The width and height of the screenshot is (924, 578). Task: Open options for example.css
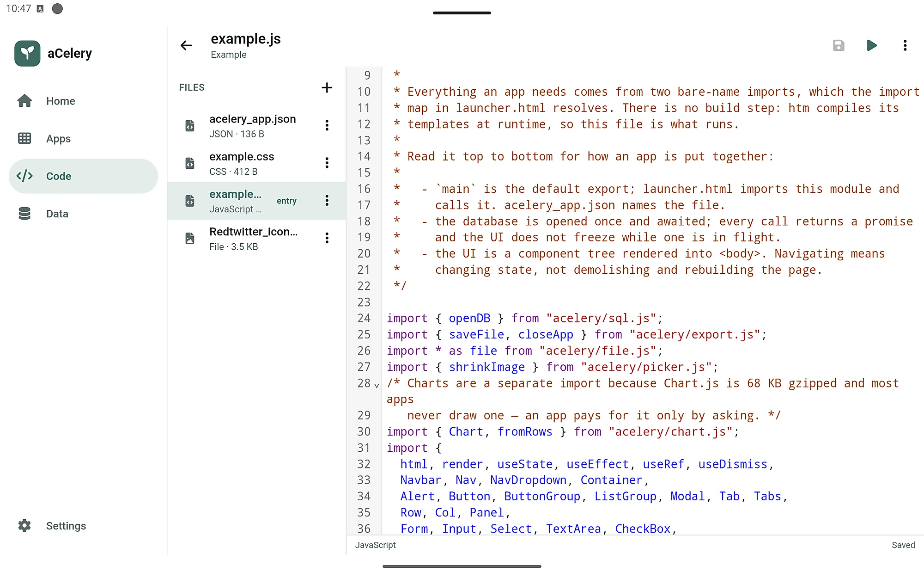pyautogui.click(x=327, y=163)
